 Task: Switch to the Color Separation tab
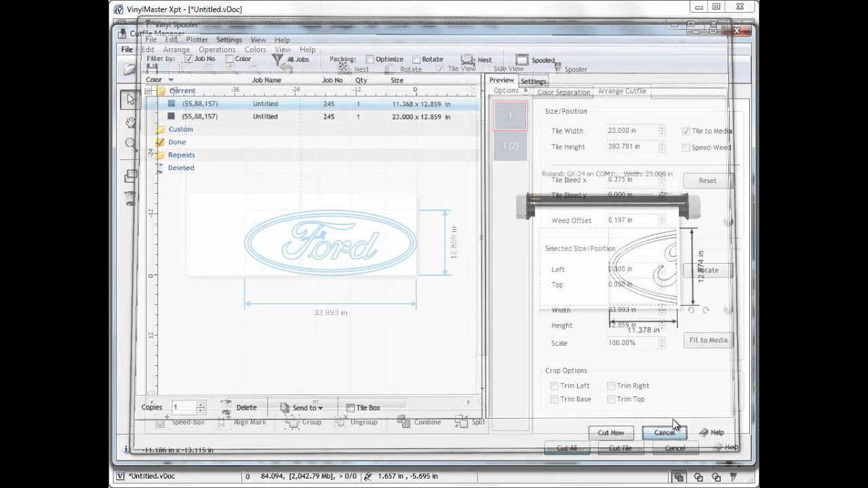pos(563,92)
